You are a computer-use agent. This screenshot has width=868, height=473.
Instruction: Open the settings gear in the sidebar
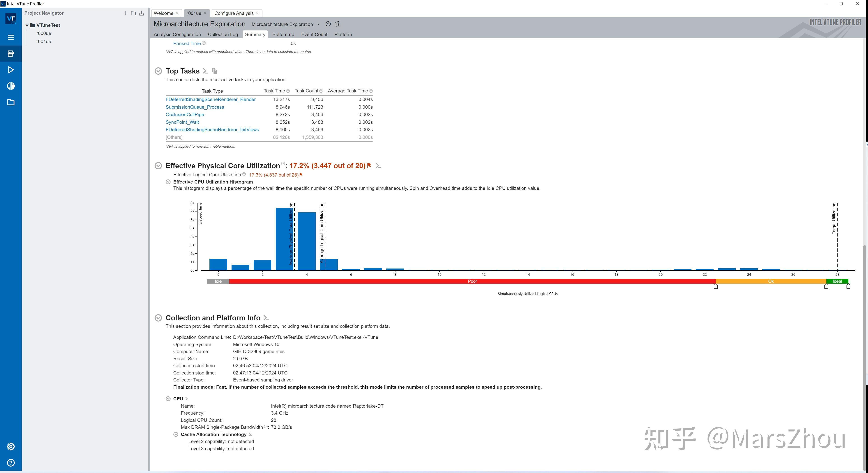tap(11, 446)
